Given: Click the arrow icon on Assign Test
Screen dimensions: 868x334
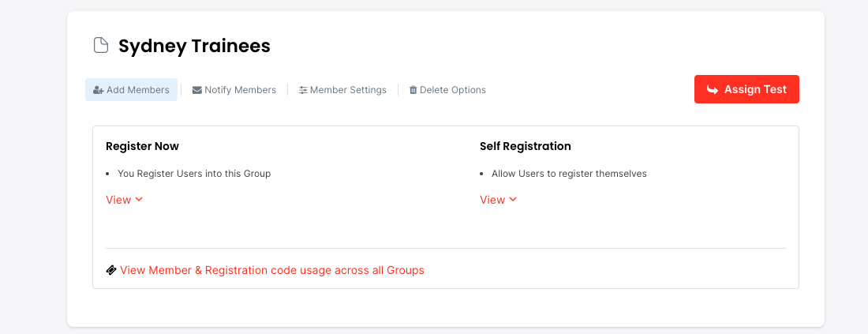Looking at the screenshot, I should [713, 90].
